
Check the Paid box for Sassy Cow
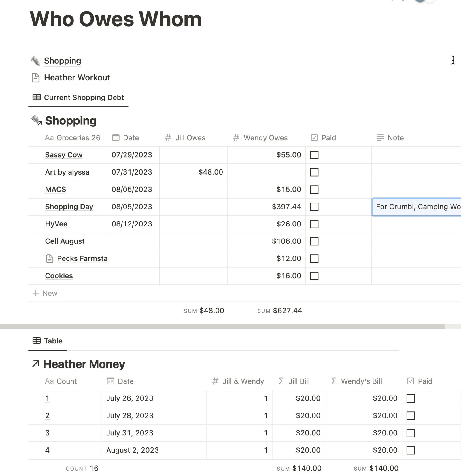(x=314, y=155)
